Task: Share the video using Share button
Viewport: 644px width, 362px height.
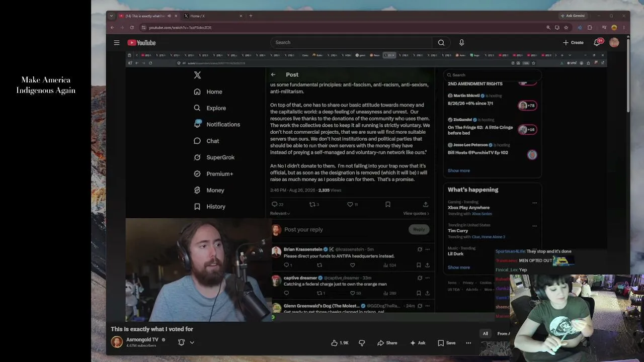Action: pos(387,343)
